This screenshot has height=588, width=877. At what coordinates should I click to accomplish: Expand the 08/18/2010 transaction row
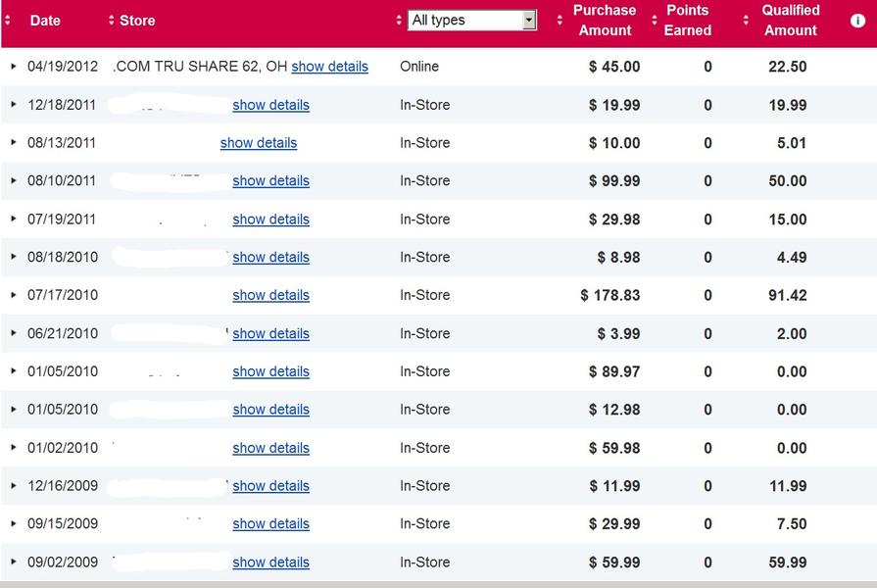click(14, 256)
